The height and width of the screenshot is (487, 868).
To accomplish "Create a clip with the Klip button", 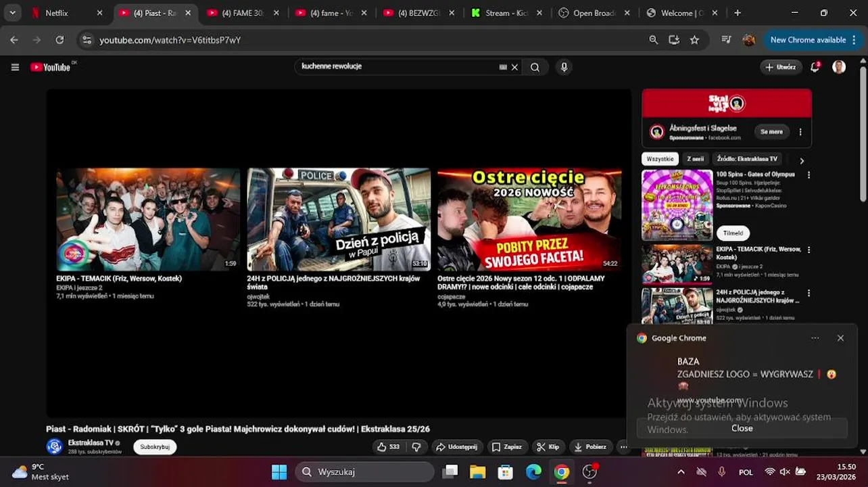I will 548,447.
